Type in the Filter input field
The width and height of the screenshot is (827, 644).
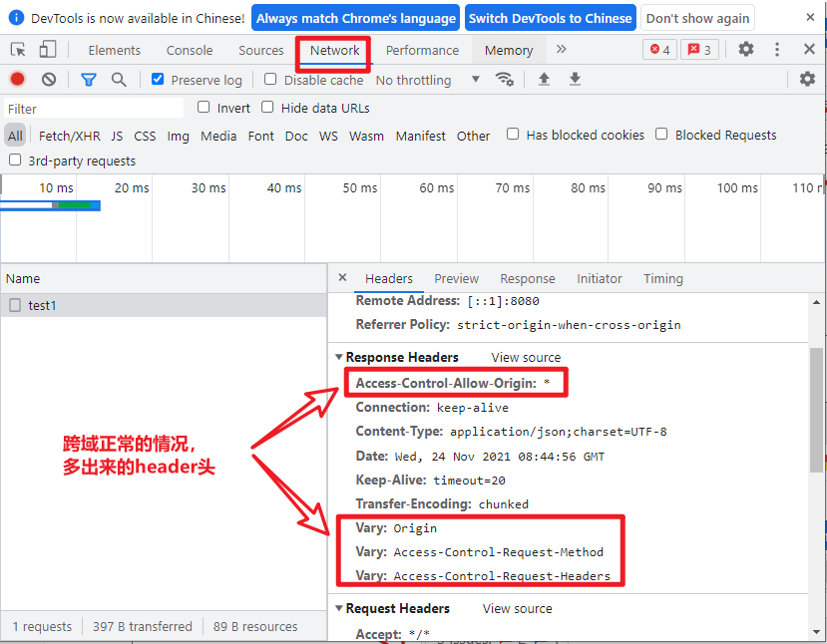click(x=93, y=109)
